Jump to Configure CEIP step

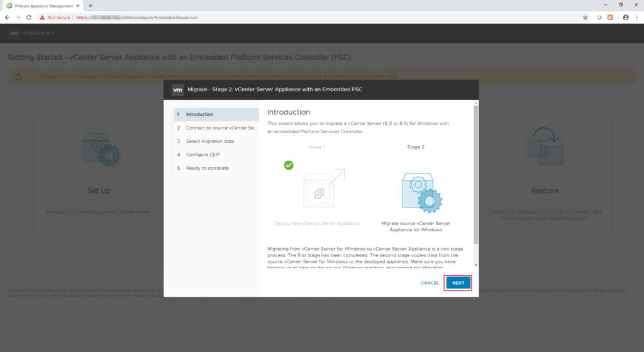coord(216,155)
